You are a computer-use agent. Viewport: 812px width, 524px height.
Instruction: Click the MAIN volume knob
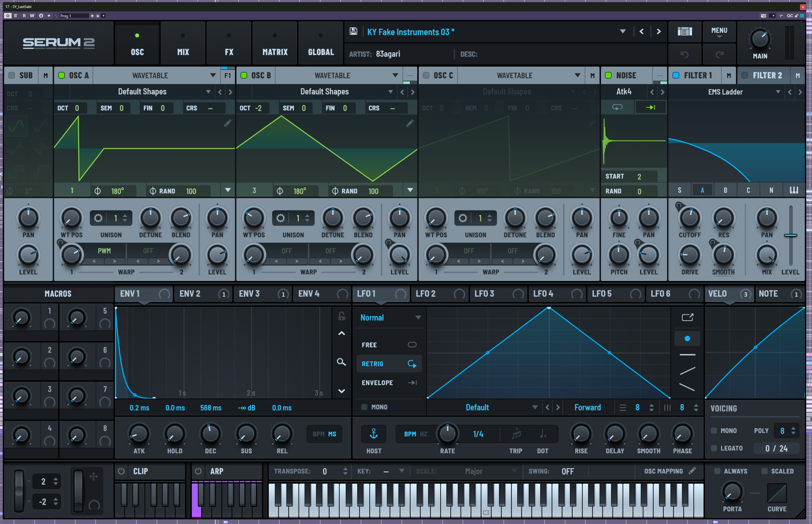760,39
